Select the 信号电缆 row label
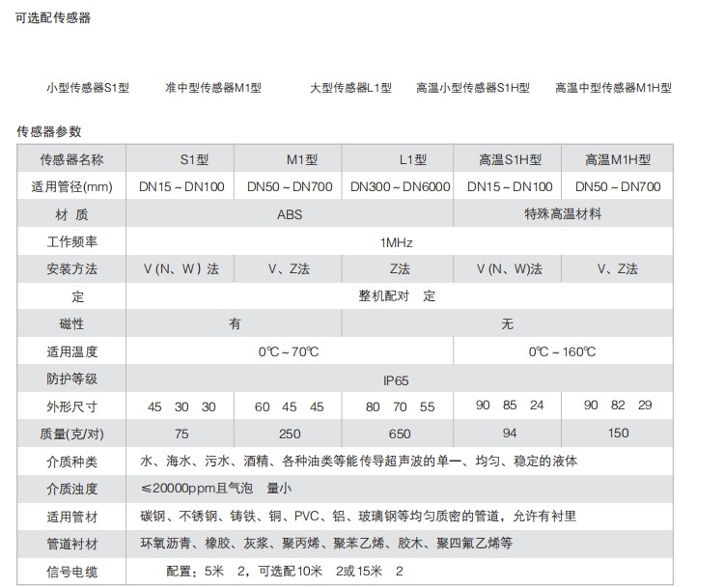The height and width of the screenshot is (588, 724). [71, 573]
